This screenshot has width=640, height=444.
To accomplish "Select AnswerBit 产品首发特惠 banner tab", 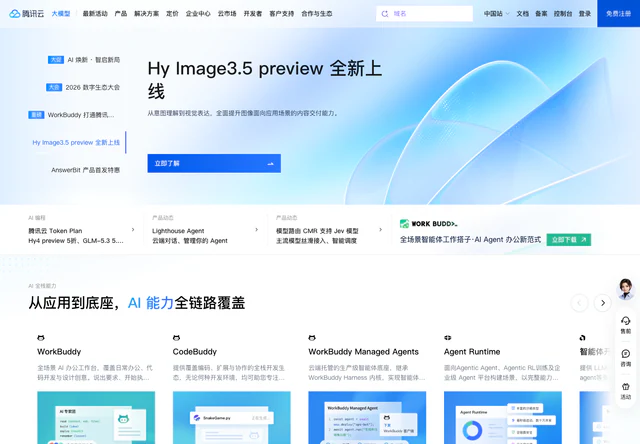I will [85, 170].
